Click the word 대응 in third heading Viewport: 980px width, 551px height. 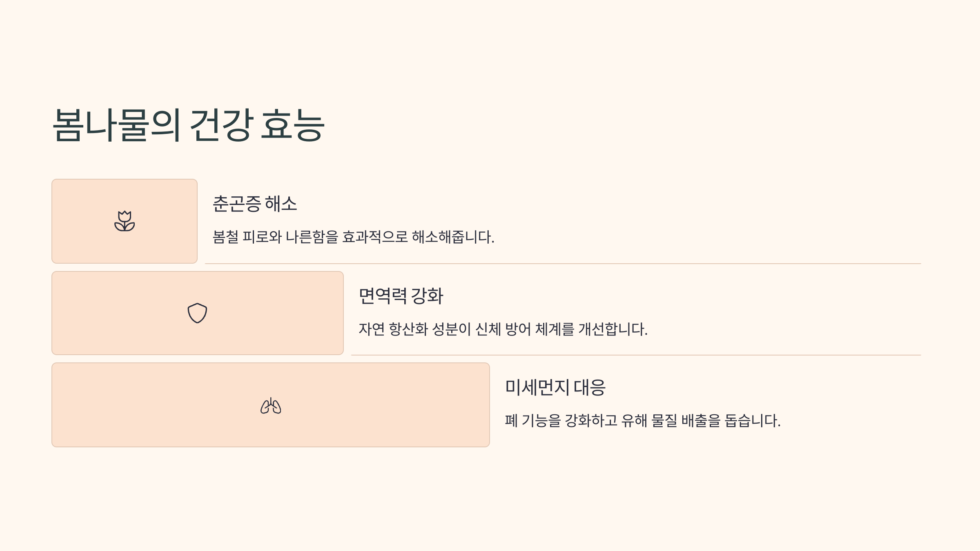590,387
